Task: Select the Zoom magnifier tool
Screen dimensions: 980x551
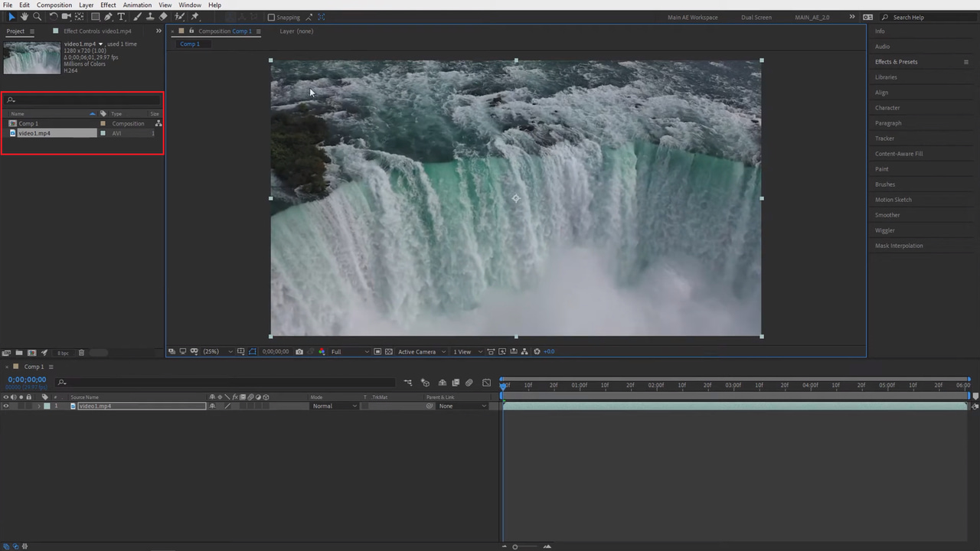Action: tap(38, 17)
